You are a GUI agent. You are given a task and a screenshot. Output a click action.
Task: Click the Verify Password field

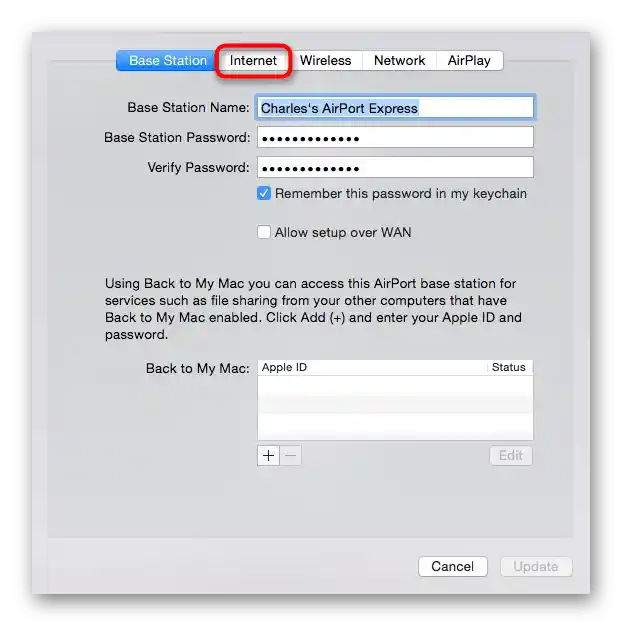tap(395, 167)
